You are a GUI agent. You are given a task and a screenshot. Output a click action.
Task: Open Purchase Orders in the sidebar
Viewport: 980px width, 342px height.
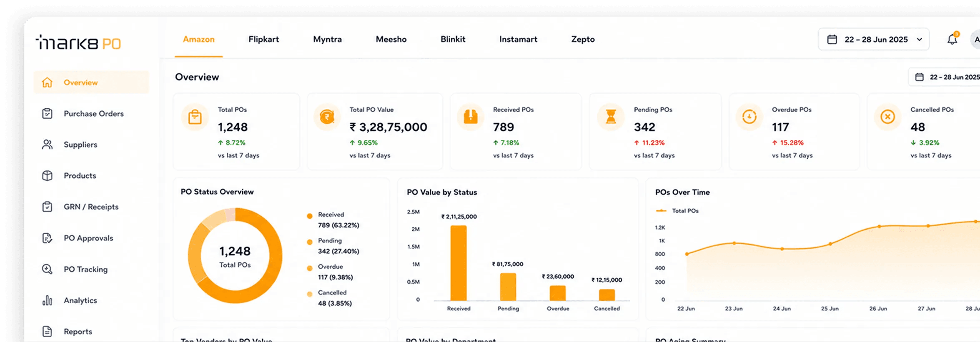(x=91, y=114)
